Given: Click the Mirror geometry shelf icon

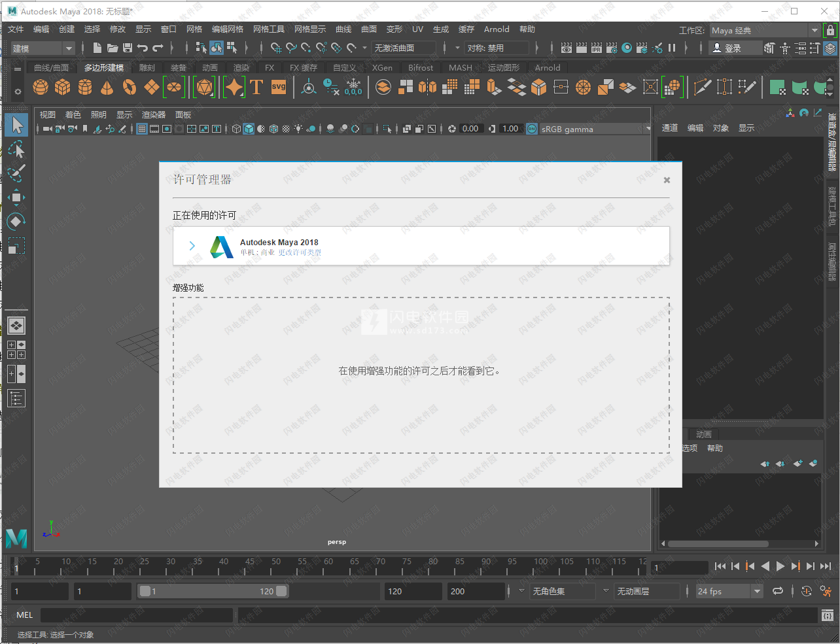Looking at the screenshot, I should [x=427, y=87].
